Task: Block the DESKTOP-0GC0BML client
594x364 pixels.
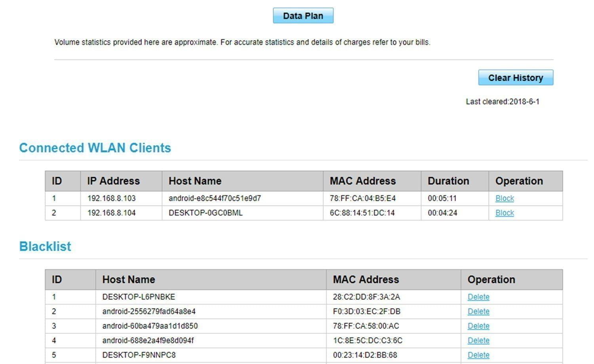Action: [x=505, y=213]
